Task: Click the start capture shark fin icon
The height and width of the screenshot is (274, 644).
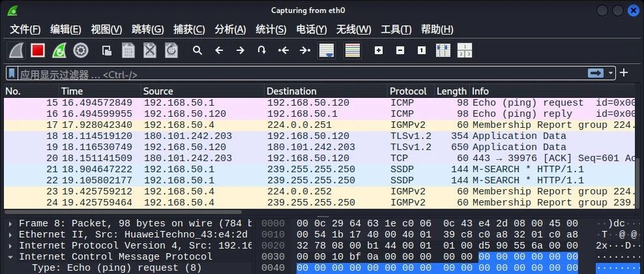Action: point(16,50)
